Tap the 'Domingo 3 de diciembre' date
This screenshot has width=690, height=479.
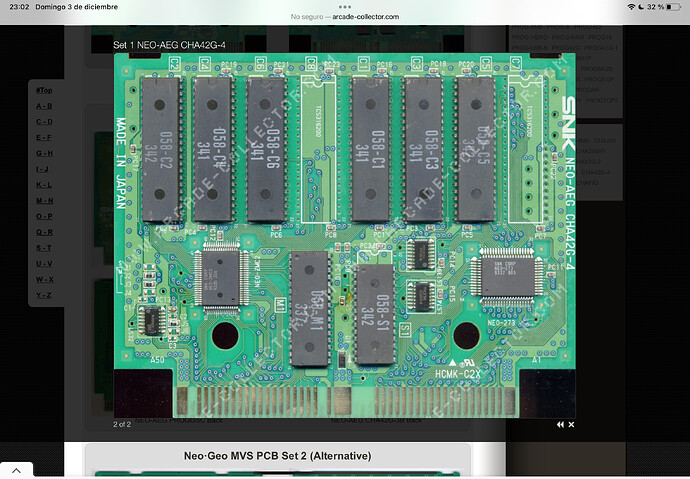(77, 7)
